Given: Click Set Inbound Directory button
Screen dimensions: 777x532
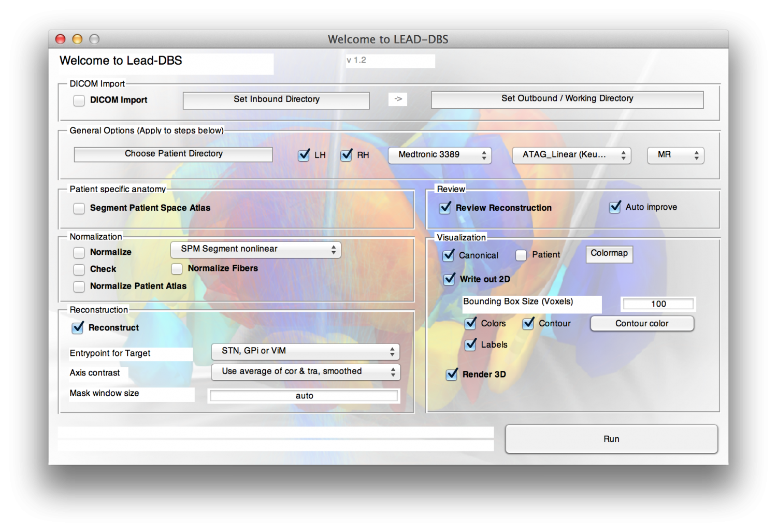Looking at the screenshot, I should pos(276,100).
